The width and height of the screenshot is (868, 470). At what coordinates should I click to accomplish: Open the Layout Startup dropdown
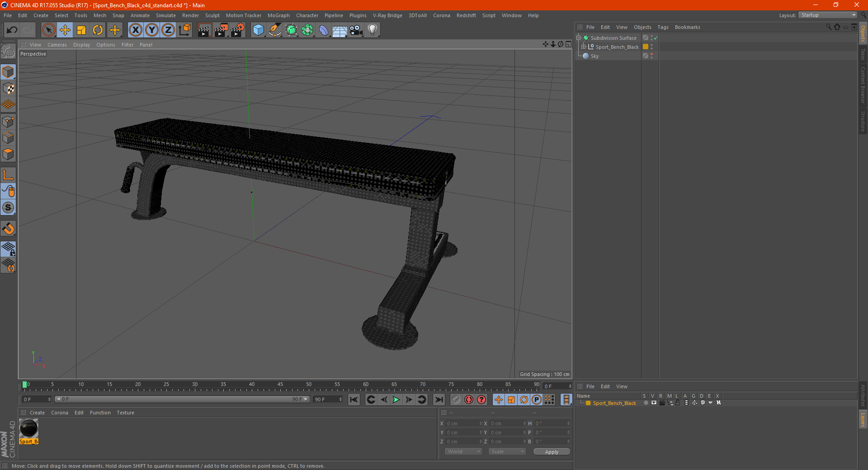pos(827,15)
